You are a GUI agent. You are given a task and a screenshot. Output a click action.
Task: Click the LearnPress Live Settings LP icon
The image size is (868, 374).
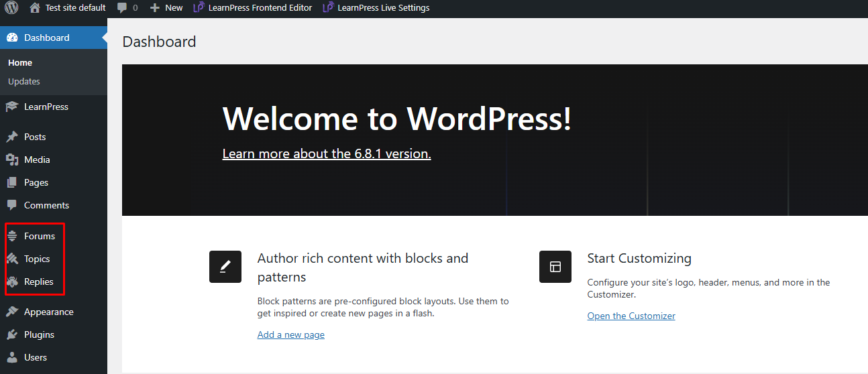click(328, 8)
